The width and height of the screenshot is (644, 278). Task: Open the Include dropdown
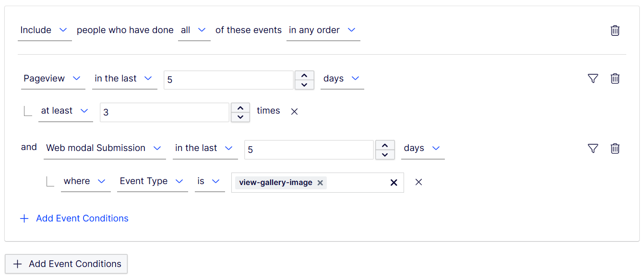tap(45, 30)
